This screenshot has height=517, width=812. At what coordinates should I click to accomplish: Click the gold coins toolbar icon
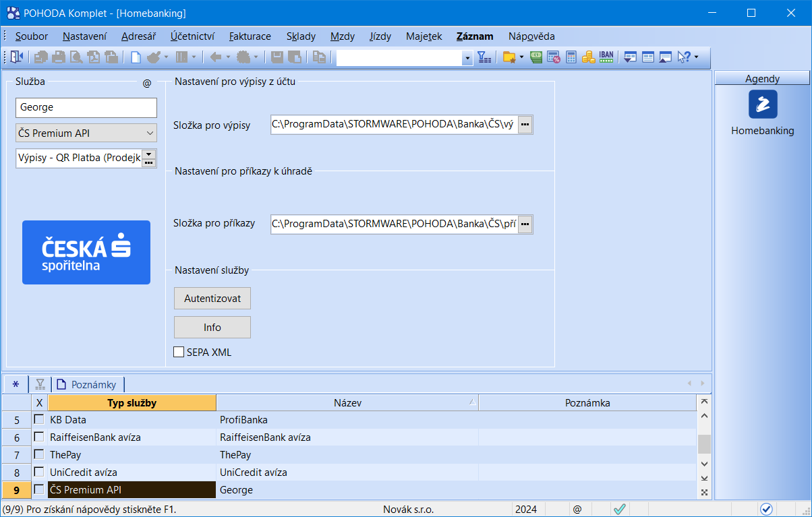click(588, 58)
